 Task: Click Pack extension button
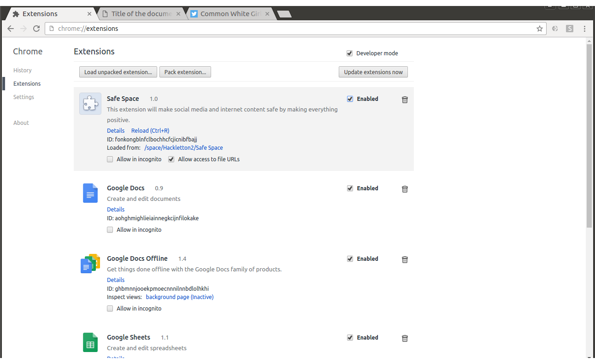pos(185,72)
